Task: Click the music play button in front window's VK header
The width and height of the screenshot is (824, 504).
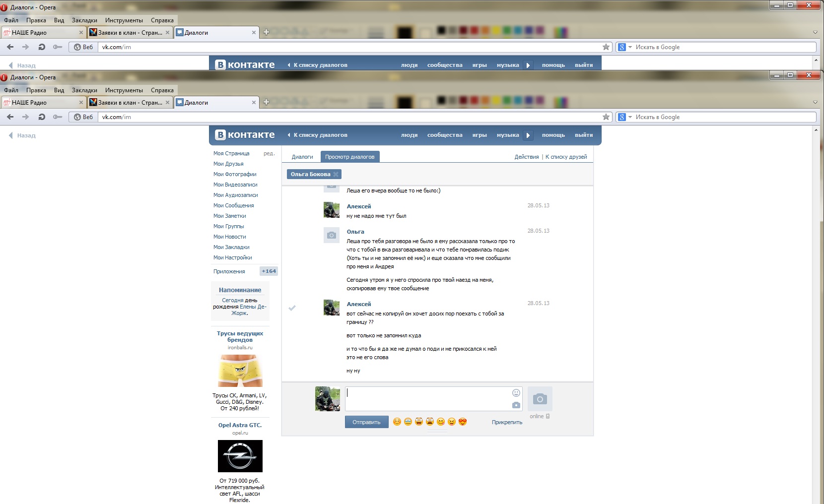Action: point(528,135)
